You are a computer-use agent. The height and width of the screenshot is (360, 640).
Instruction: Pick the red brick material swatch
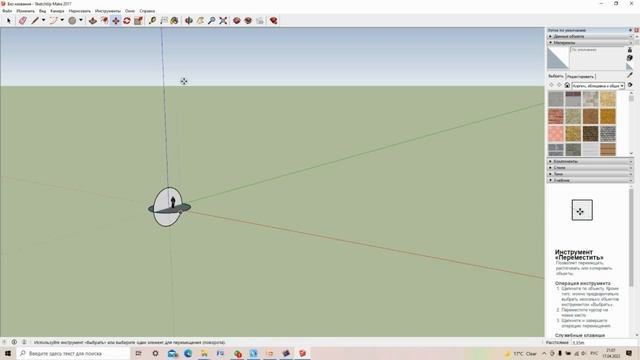pyautogui.click(x=556, y=116)
